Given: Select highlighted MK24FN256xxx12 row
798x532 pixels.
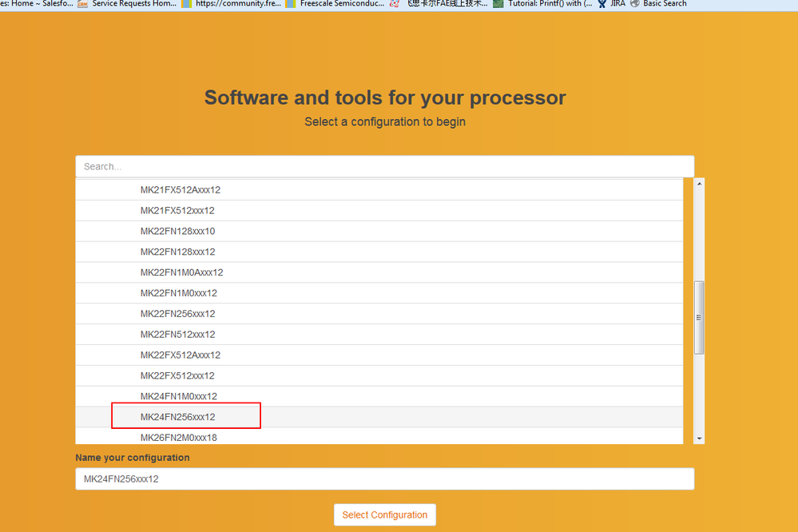Looking at the screenshot, I should 379,417.
